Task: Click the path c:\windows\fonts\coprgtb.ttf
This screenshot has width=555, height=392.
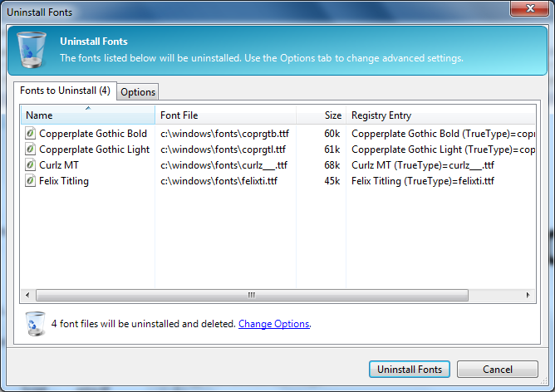Action: pos(224,134)
